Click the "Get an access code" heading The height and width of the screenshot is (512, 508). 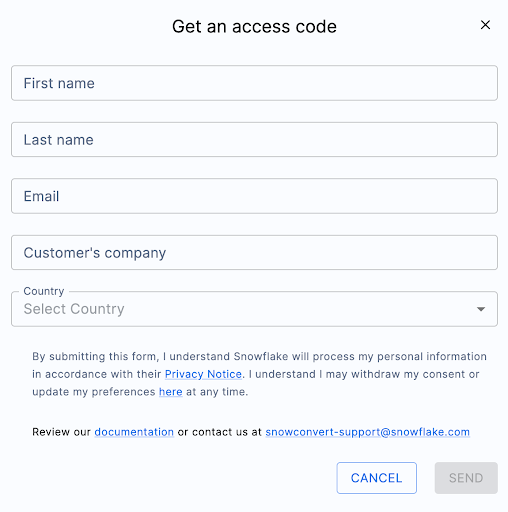coord(254,26)
